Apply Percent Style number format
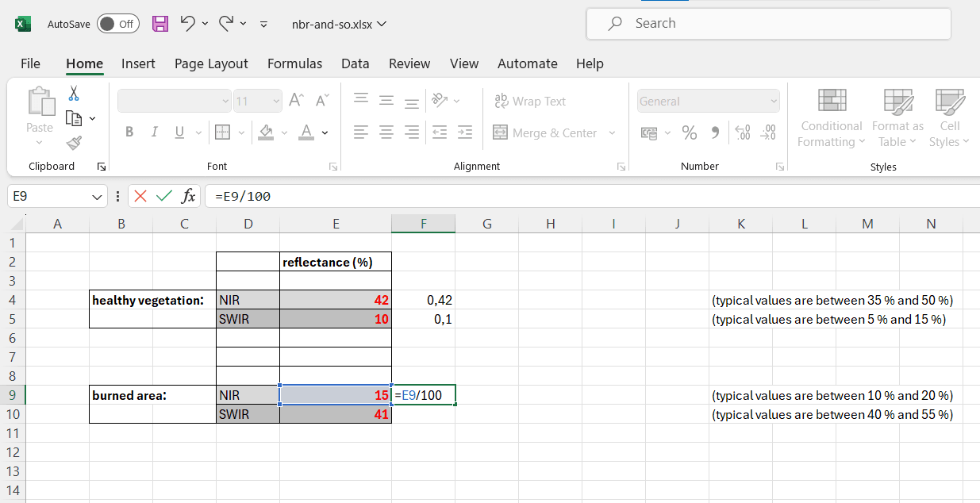Viewport: 980px width, 503px height. click(690, 133)
